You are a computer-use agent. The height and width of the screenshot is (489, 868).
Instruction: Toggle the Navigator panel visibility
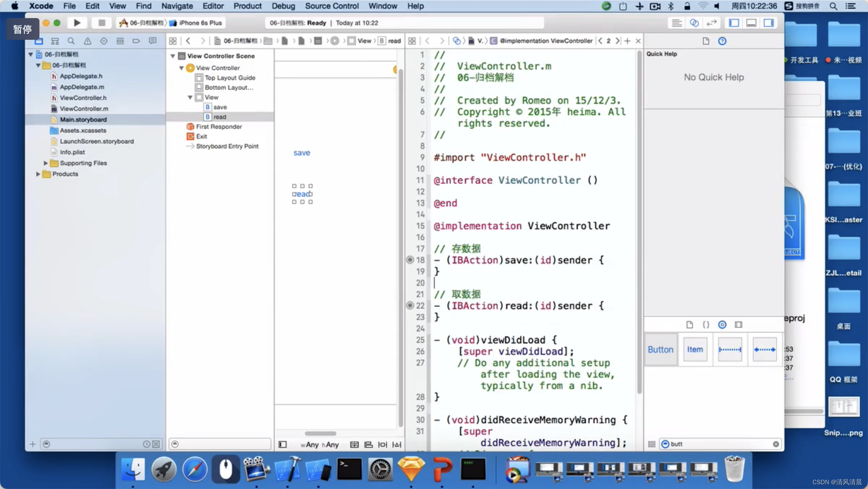point(734,23)
